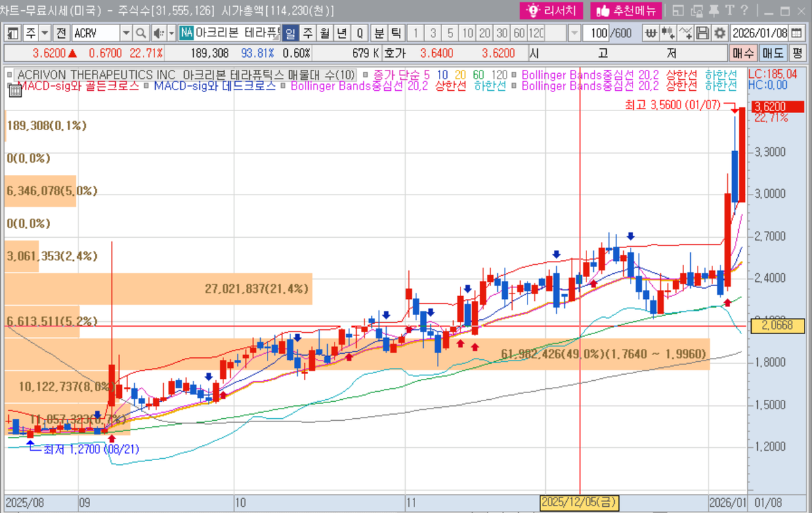Open the calendar date picker icon
Screen dimensions: 812x513
coord(798,34)
